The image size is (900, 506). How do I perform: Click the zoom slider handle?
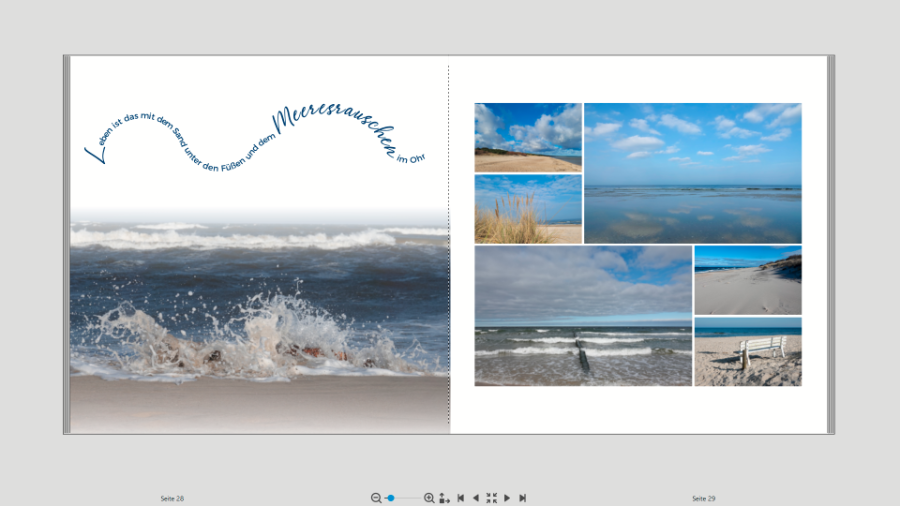tap(391, 498)
